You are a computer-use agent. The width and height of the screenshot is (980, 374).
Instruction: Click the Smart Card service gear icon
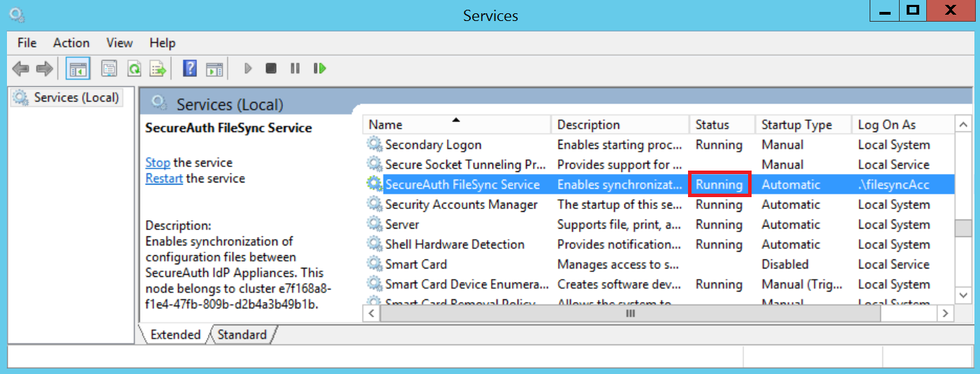pyautogui.click(x=375, y=264)
